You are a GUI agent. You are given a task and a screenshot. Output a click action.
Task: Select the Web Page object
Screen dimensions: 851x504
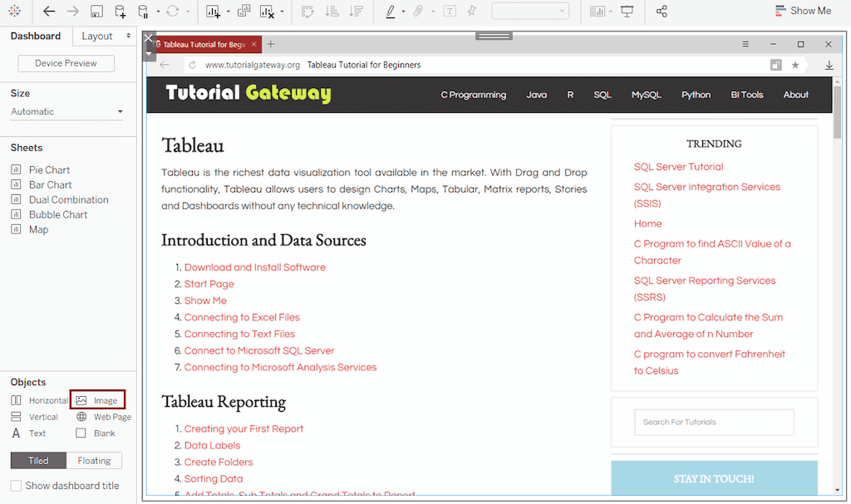click(104, 417)
